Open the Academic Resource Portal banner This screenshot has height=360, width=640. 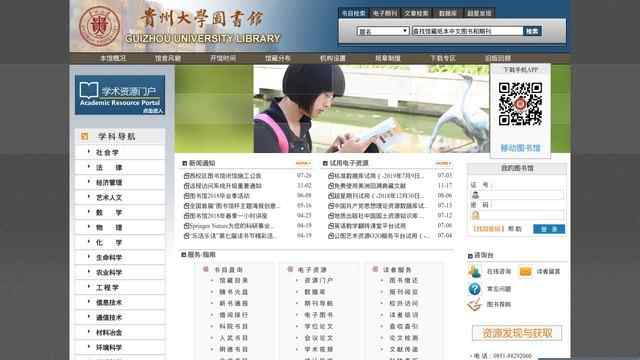(x=120, y=95)
